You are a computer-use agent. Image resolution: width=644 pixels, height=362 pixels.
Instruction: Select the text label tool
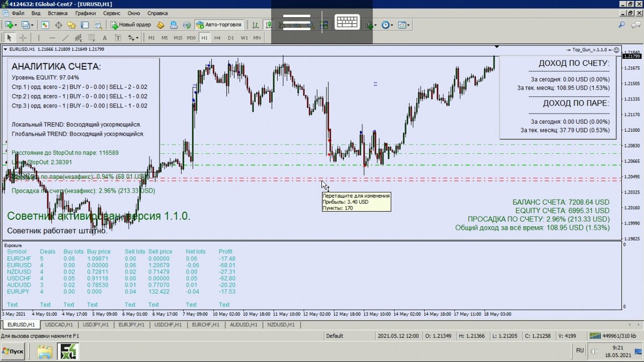pos(118,38)
